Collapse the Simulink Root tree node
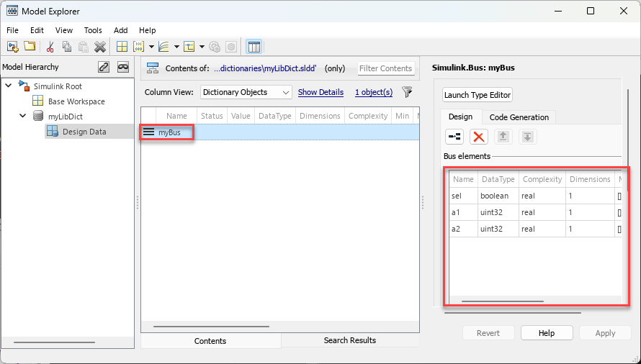This screenshot has height=364, width=641. point(8,86)
